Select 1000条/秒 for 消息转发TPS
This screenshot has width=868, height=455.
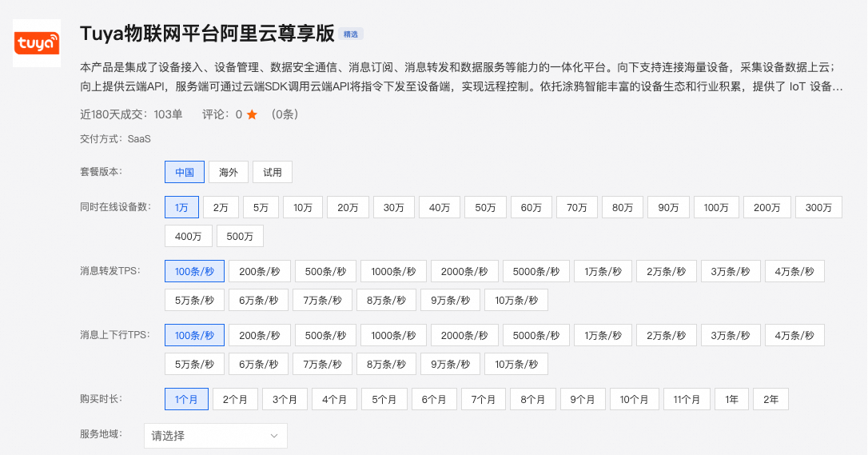(x=393, y=271)
